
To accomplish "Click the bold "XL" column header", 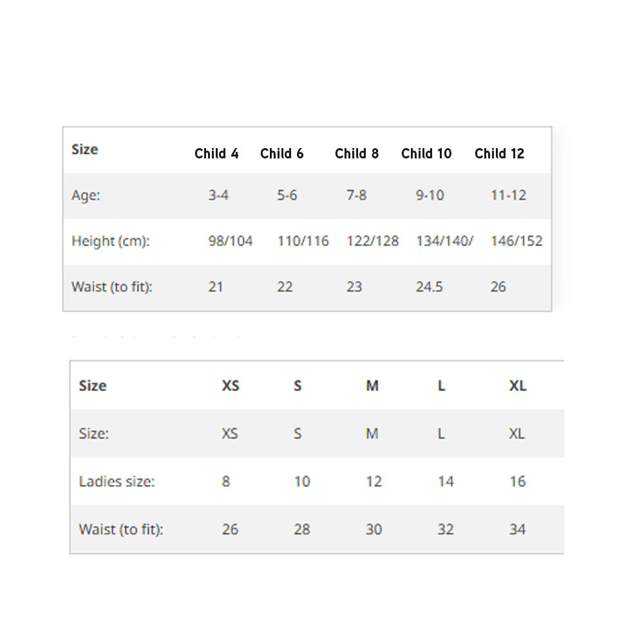I will 518,386.
